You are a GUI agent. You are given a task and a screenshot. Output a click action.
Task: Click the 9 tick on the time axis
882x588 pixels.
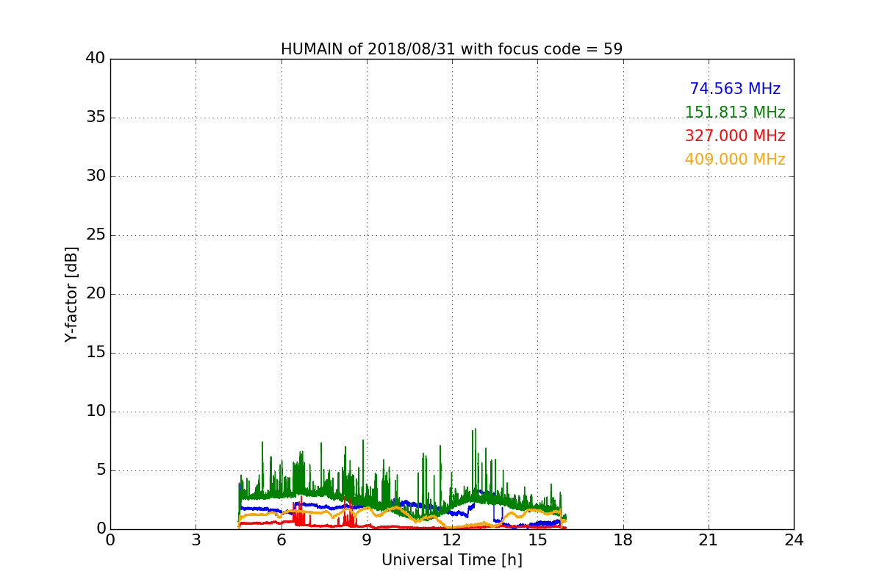pyautogui.click(x=367, y=540)
